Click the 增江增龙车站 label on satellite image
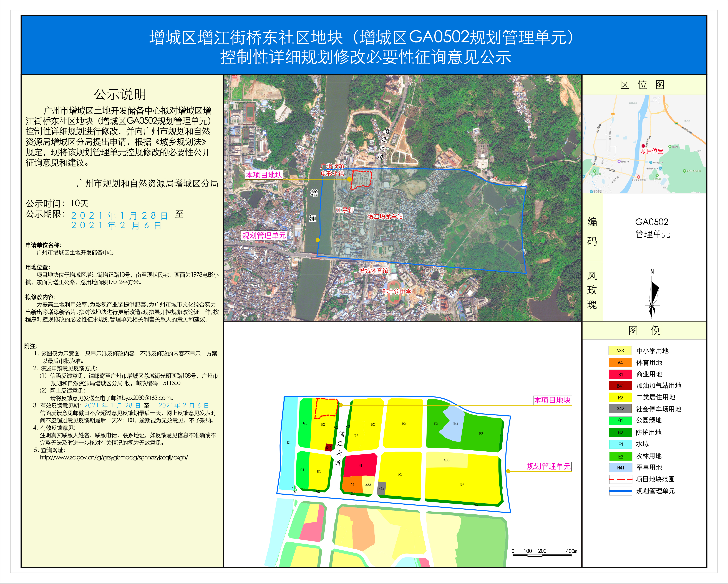The width and height of the screenshot is (728, 584). [385, 217]
